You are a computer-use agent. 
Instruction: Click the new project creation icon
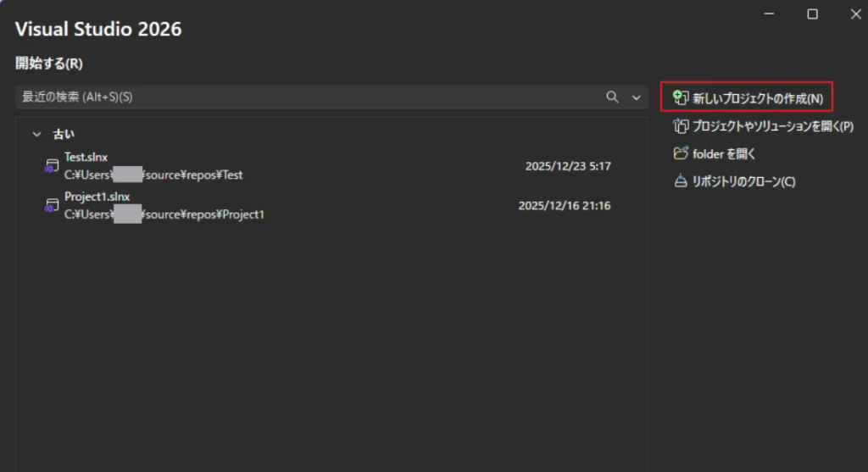[x=681, y=98]
